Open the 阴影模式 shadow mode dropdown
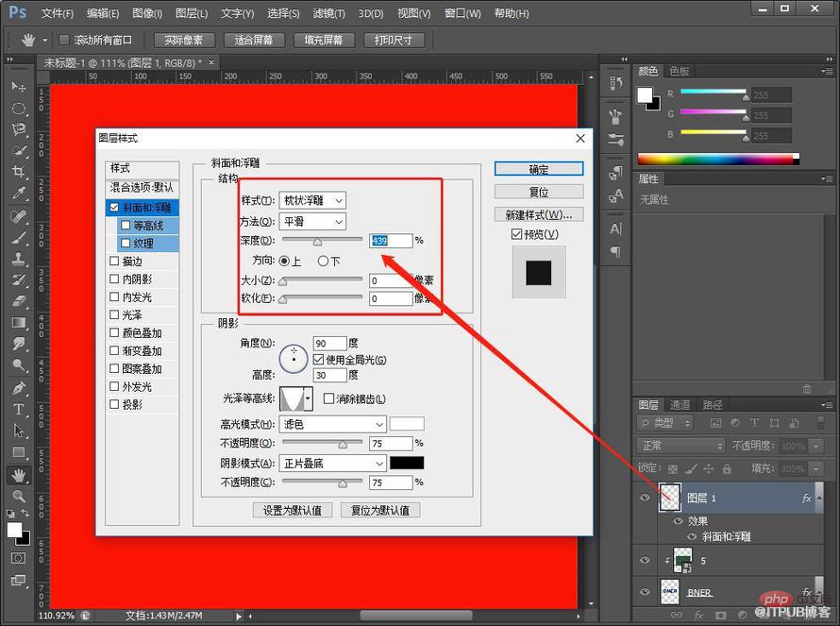840x626 pixels. point(332,463)
